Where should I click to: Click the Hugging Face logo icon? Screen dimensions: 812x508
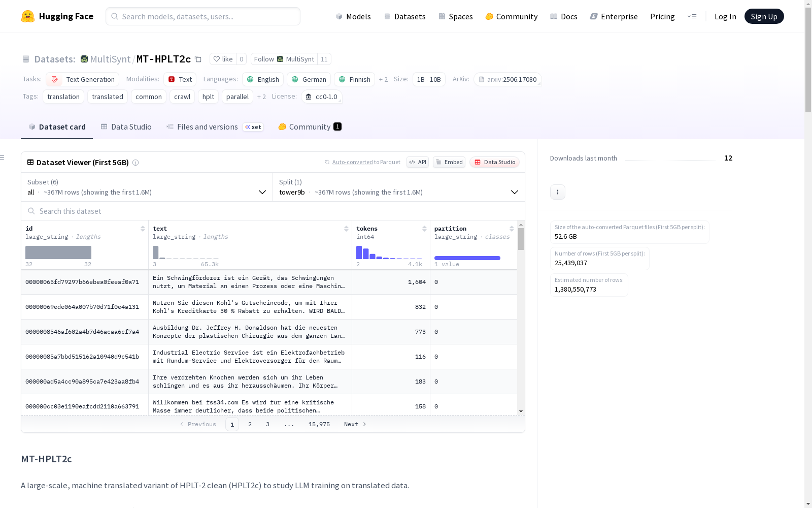point(28,16)
